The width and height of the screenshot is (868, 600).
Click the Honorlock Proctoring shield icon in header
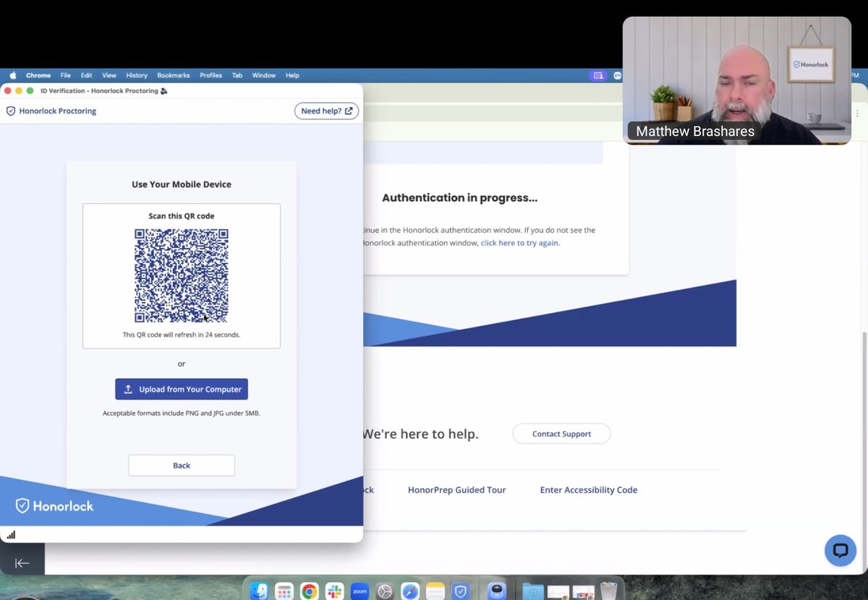click(x=11, y=111)
